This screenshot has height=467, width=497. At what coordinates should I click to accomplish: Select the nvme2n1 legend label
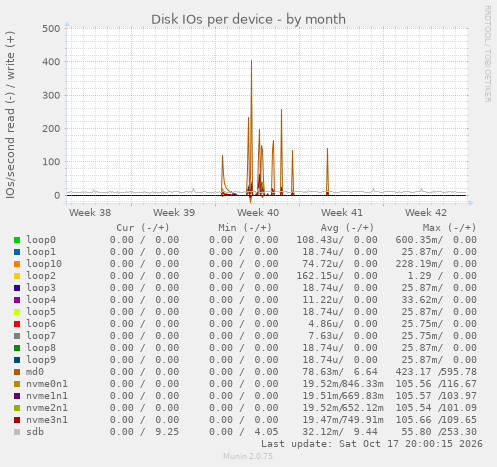47,408
